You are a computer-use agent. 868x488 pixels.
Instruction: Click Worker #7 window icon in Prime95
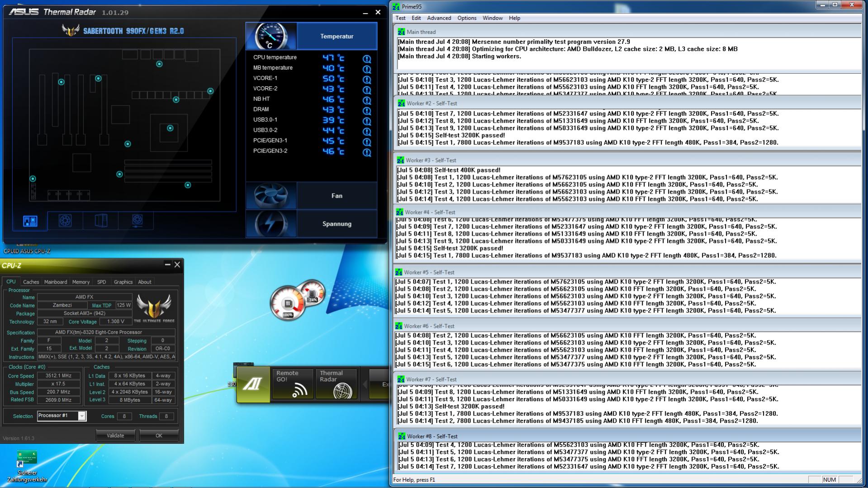[x=401, y=379]
